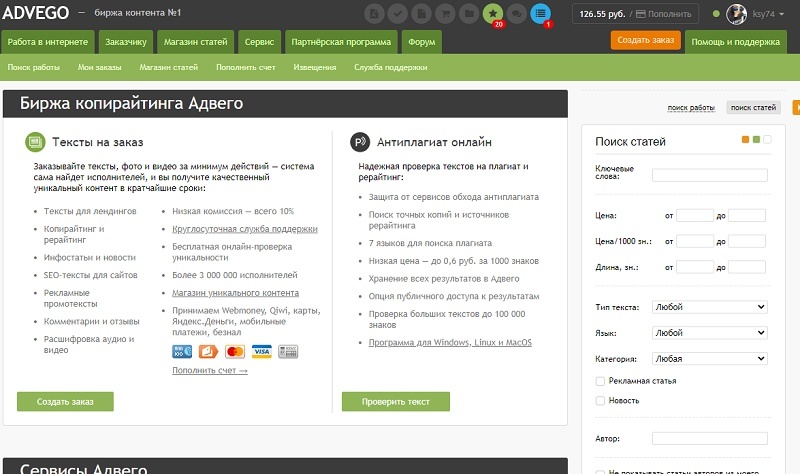Screen dimensions: 800x474
Task: Click the Тексты на заказ green icon
Action: [x=35, y=142]
